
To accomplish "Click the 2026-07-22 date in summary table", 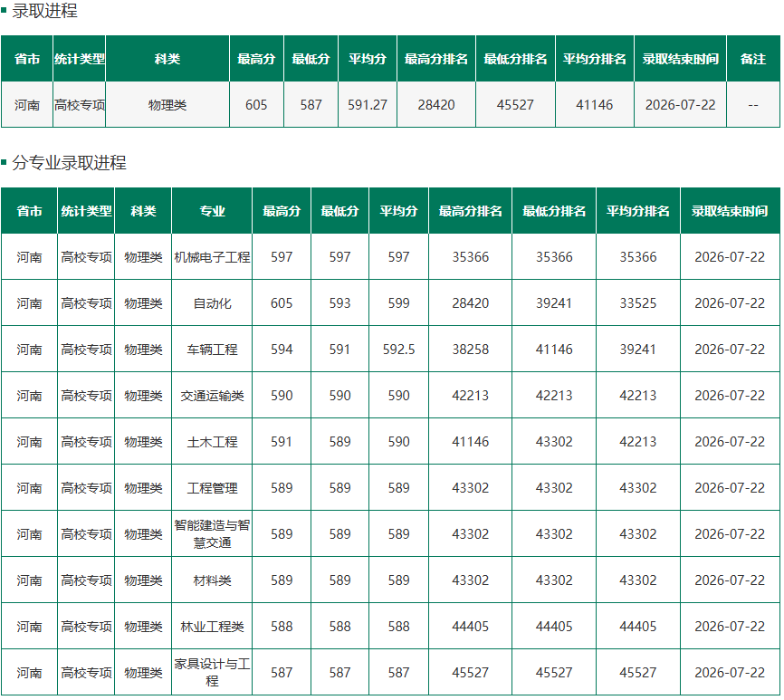I will (x=680, y=104).
